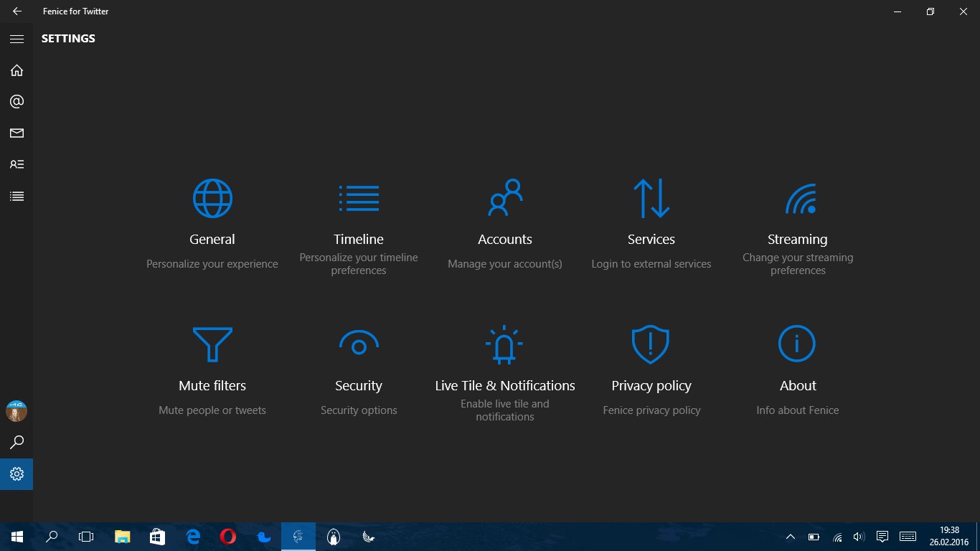This screenshot has height=551, width=980.
Task: Launch File Explorer from the taskbar
Action: (123, 537)
